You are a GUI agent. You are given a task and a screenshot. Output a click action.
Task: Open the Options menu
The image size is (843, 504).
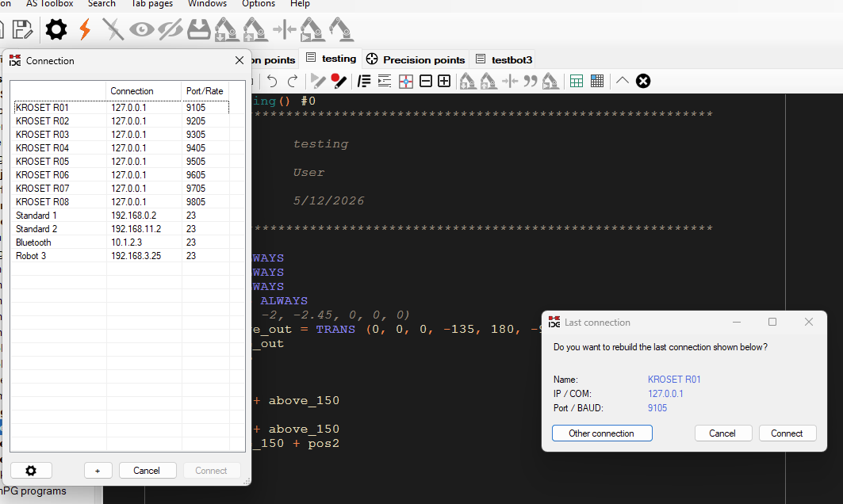(259, 4)
